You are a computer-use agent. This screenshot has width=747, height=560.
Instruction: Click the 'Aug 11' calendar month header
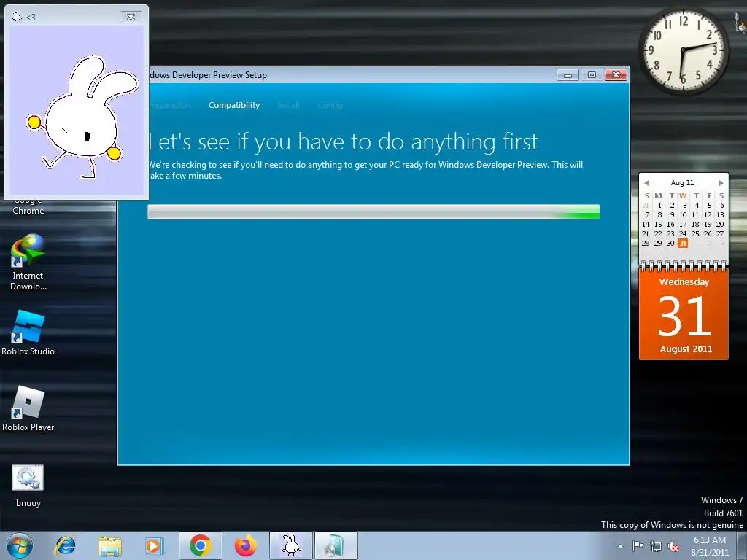click(682, 183)
